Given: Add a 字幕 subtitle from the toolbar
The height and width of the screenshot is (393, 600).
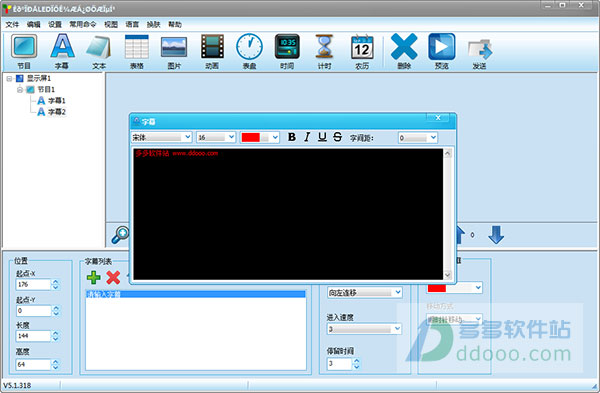Looking at the screenshot, I should [x=62, y=46].
